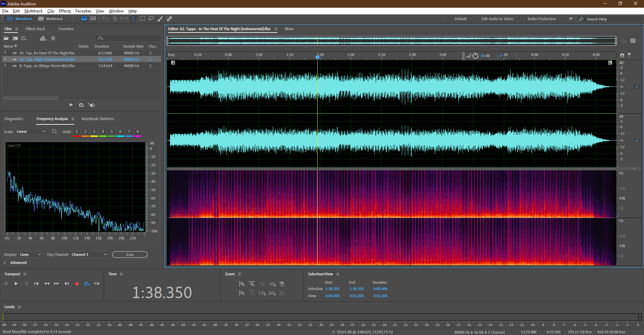The height and width of the screenshot is (335, 644).
Task: Select the Paintbrush Selection tool
Action: tap(160, 18)
